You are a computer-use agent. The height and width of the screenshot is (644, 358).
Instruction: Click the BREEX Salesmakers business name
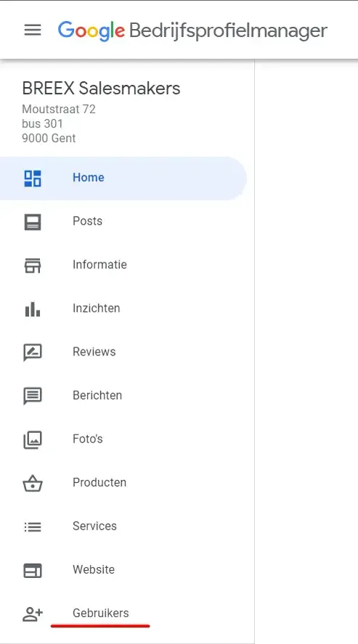[101, 88]
